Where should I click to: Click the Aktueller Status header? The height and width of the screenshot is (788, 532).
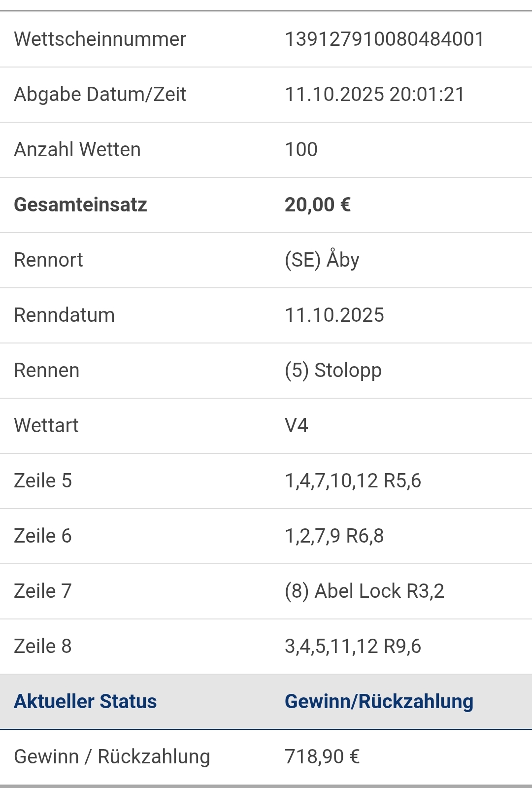(85, 701)
